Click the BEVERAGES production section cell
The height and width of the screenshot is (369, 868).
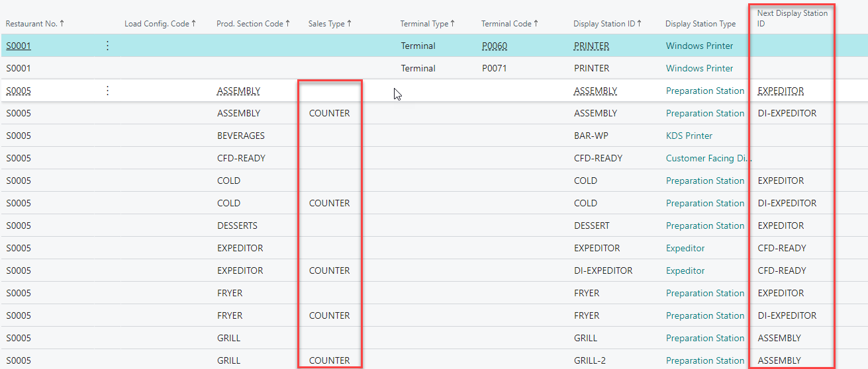click(240, 136)
